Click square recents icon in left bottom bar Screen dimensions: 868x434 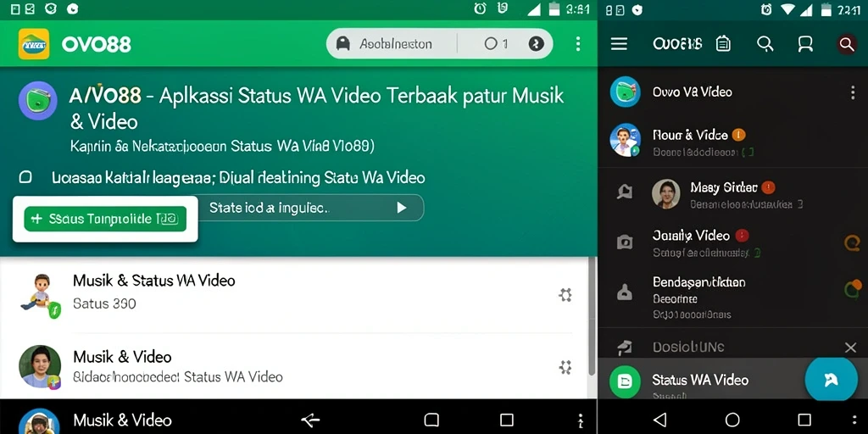(x=507, y=420)
